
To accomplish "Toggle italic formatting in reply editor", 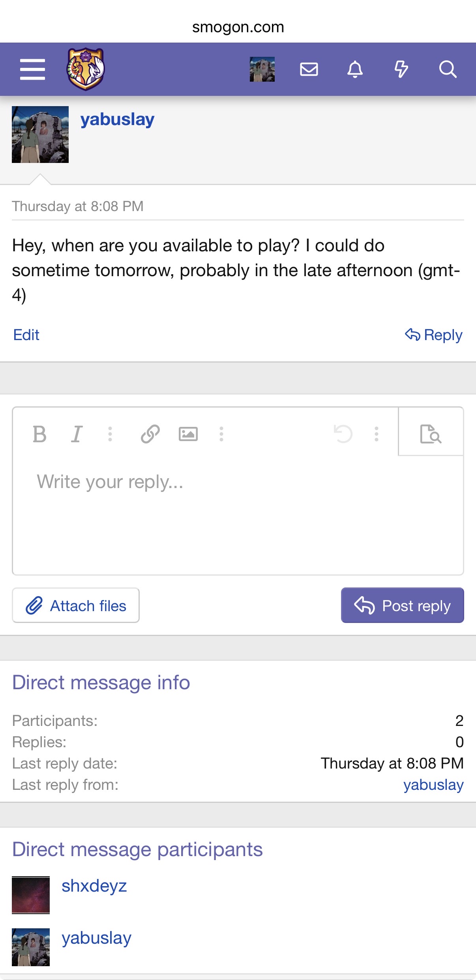I will point(77,434).
